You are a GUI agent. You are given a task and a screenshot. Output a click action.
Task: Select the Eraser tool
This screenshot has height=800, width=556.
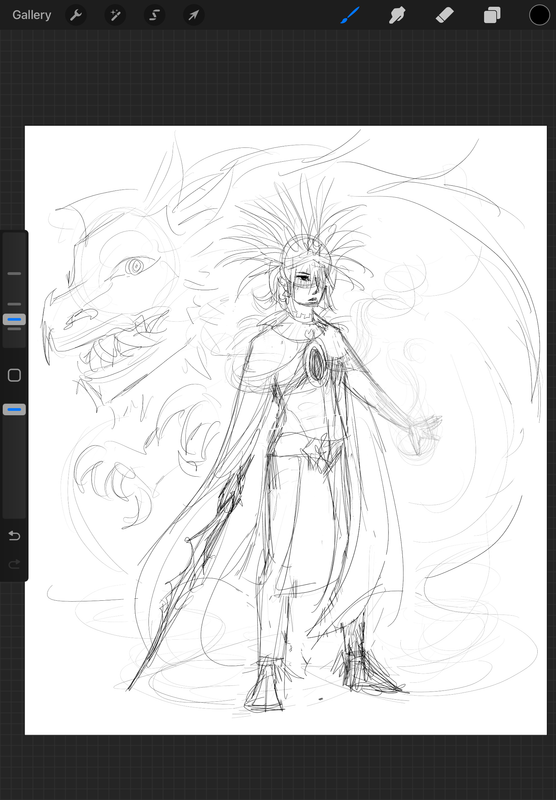(445, 15)
